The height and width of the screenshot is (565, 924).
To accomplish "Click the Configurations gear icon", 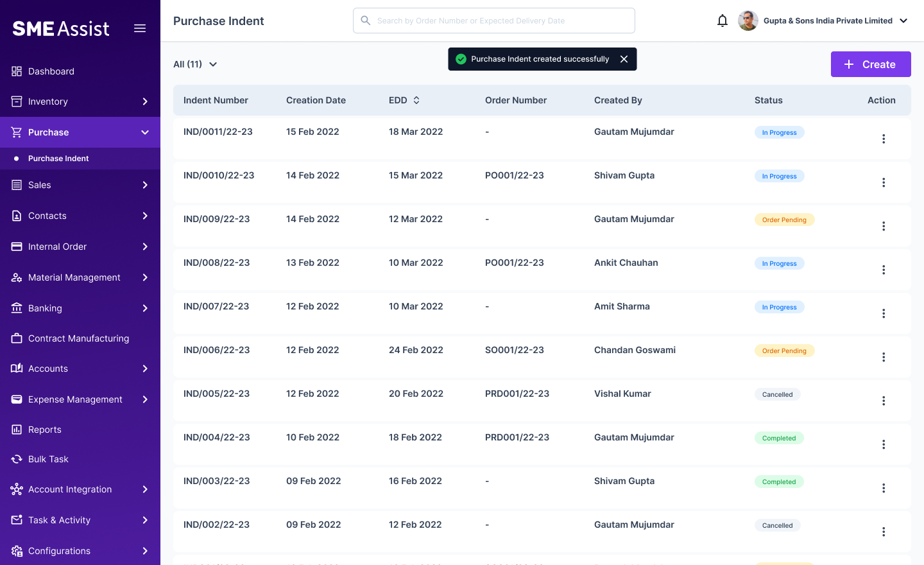I will [x=17, y=551].
